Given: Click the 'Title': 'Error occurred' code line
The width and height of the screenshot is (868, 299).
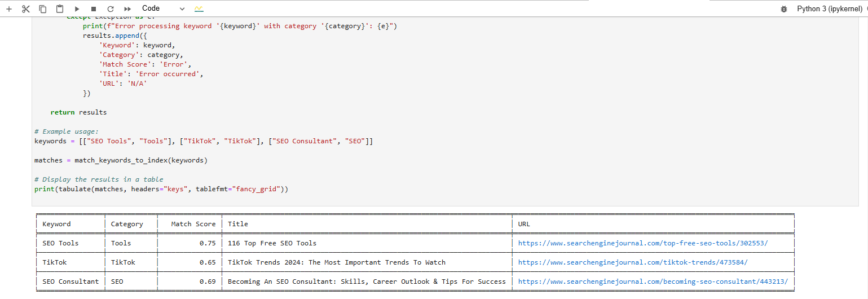Looking at the screenshot, I should [x=151, y=74].
